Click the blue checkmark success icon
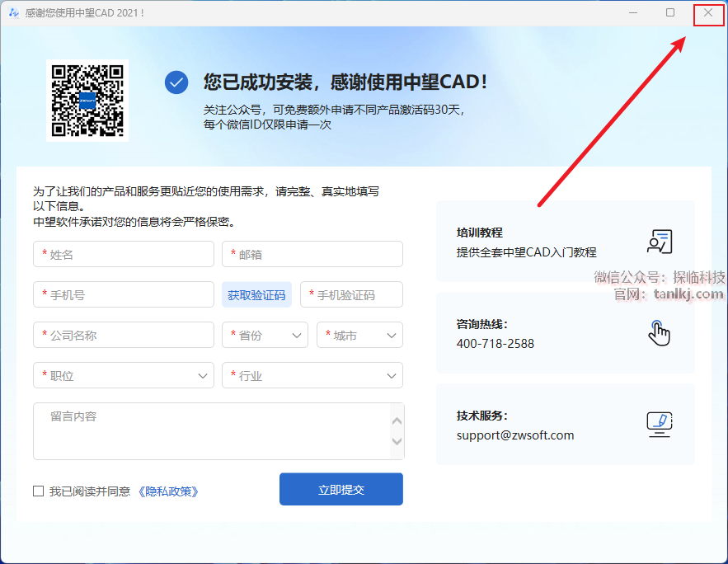 (x=176, y=82)
